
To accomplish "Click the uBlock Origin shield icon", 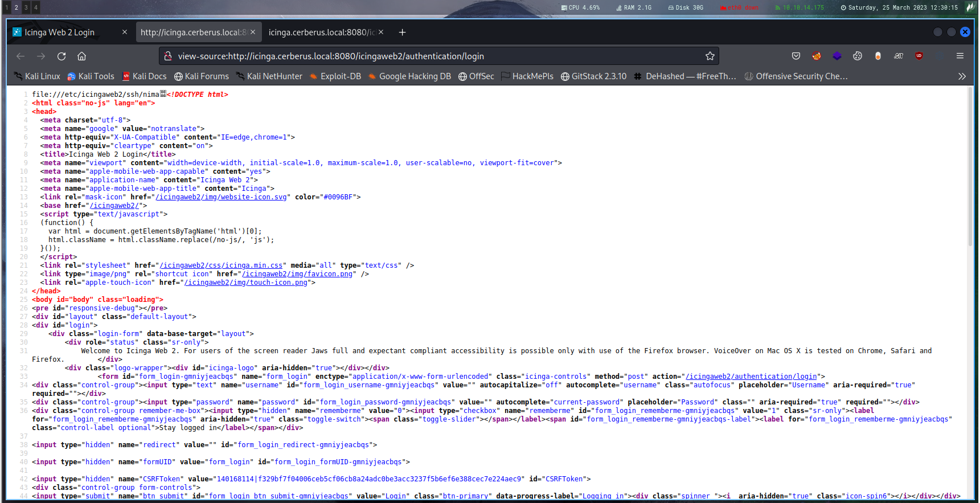I will [919, 56].
